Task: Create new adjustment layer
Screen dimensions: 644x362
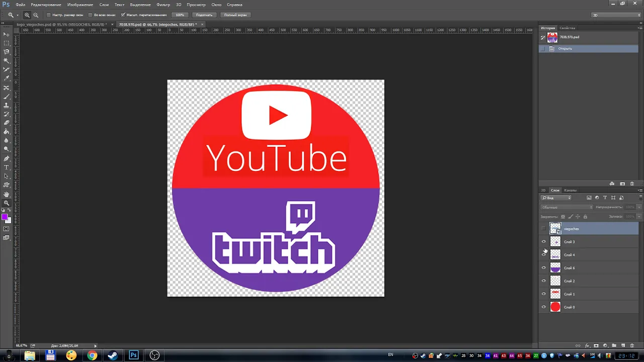Action: coord(605,345)
